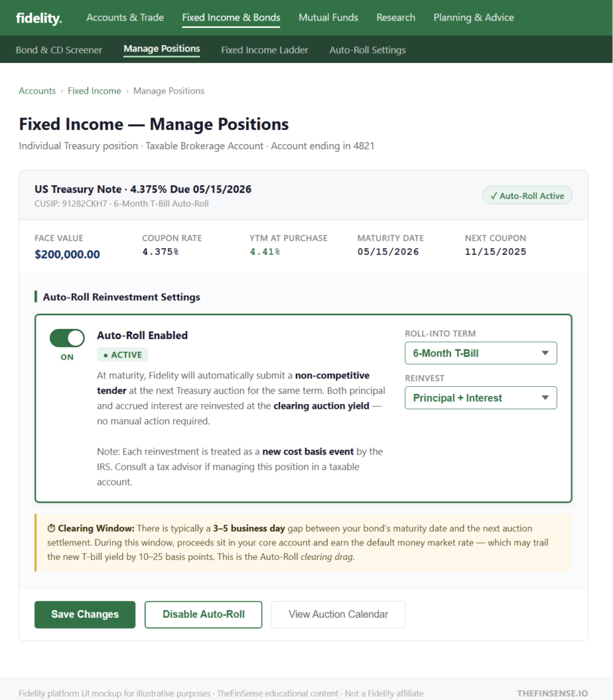This screenshot has height=700, width=613.
Task: Toggle off the Auto-Roll Enabled switch
Action: (66, 338)
